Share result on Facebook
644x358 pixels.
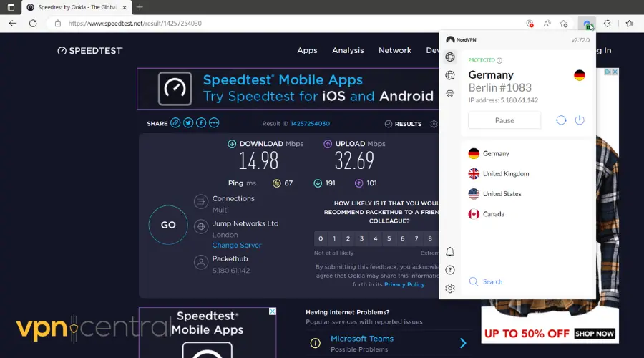point(201,123)
